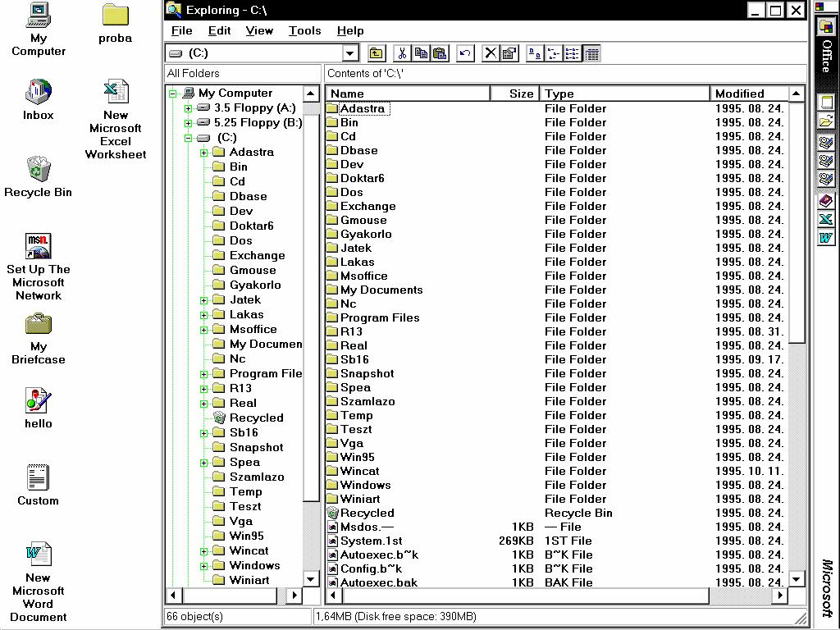Select New Microsoft Word Document desktop icon
Viewport: 840px width, 630px height.
pyautogui.click(x=38, y=582)
